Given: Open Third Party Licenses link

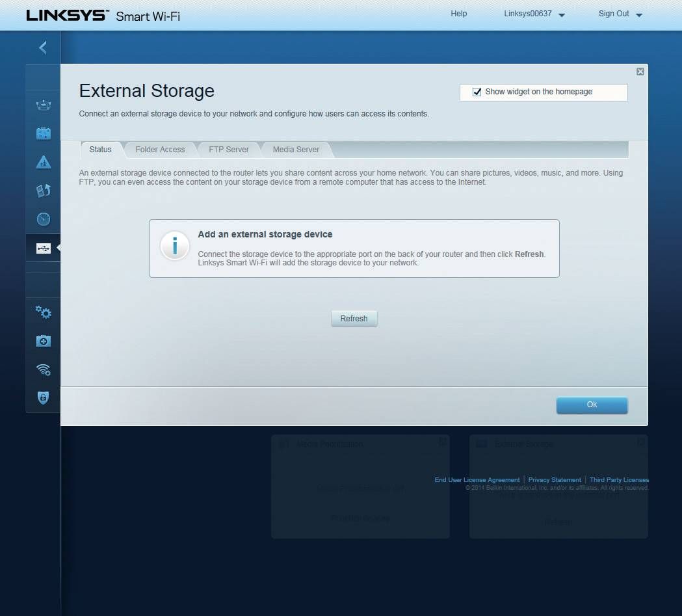Looking at the screenshot, I should pyautogui.click(x=620, y=480).
